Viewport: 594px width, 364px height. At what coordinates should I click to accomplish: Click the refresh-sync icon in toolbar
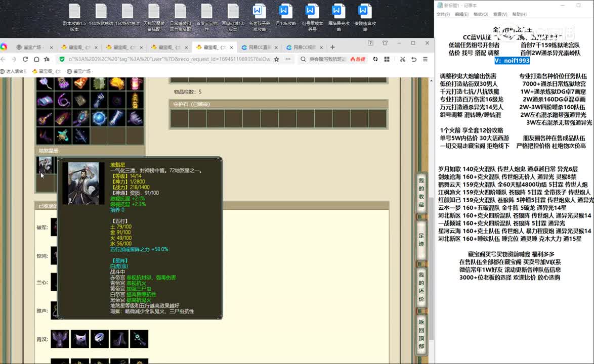coord(375,59)
